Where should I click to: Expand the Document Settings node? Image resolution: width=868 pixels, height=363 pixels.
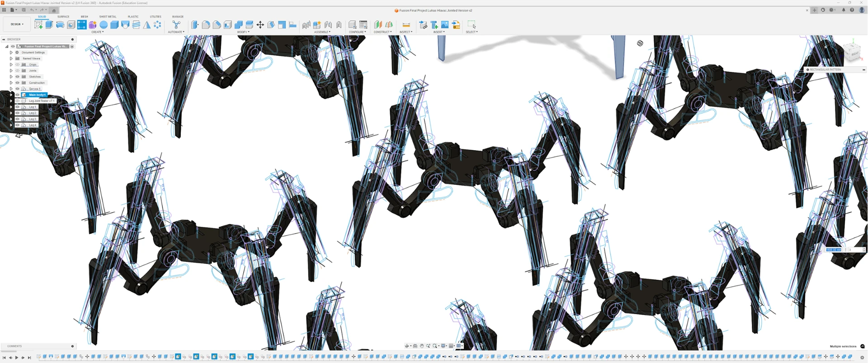pos(11,52)
